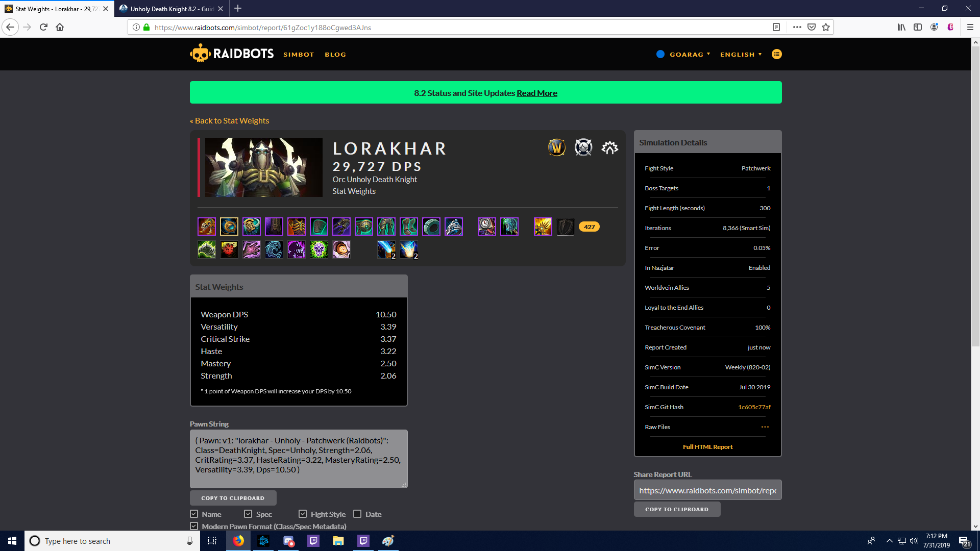Open the WoW Armory profile icon
The width and height of the screenshot is (980, 551).
[x=557, y=147]
